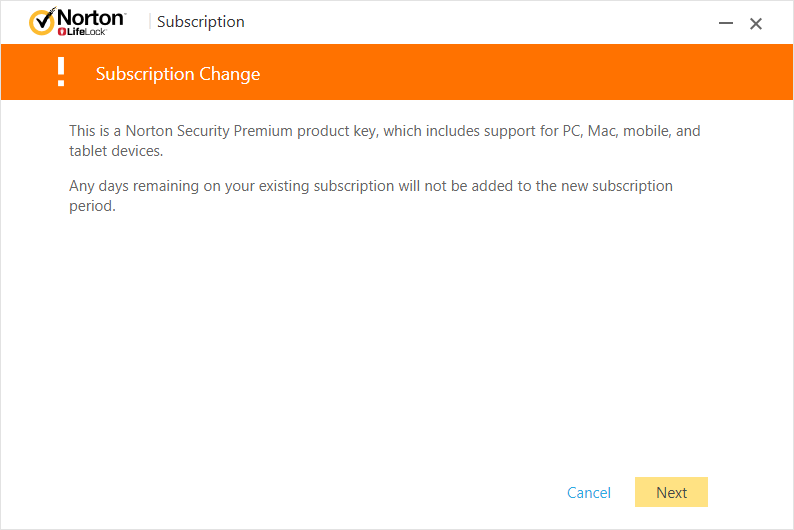Cancel the subscription change

pyautogui.click(x=588, y=493)
